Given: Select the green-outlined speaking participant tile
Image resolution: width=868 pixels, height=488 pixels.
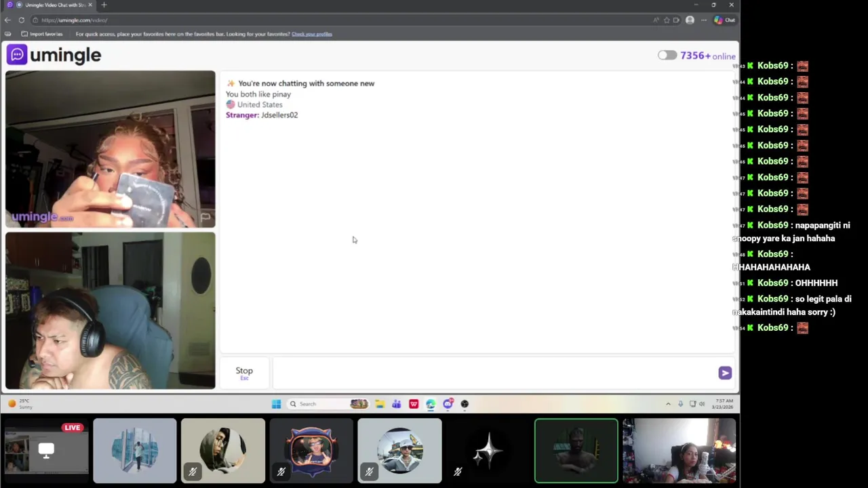Looking at the screenshot, I should coord(576,451).
